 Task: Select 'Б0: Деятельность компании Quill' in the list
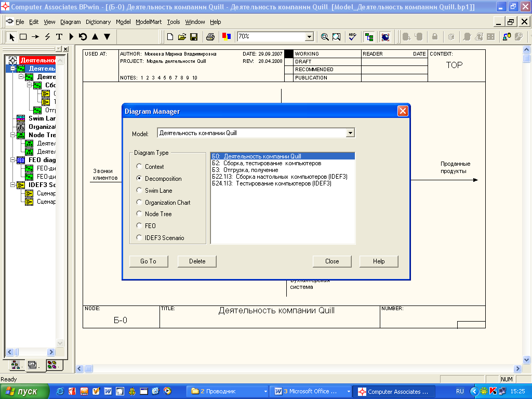click(283, 156)
